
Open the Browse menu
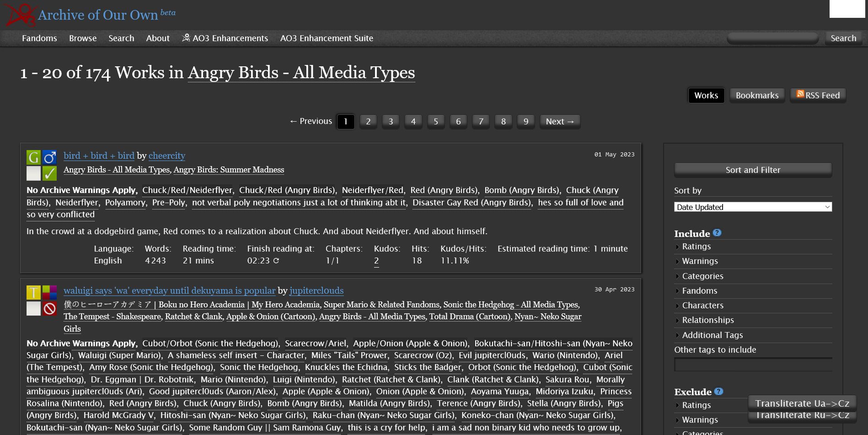coord(83,38)
